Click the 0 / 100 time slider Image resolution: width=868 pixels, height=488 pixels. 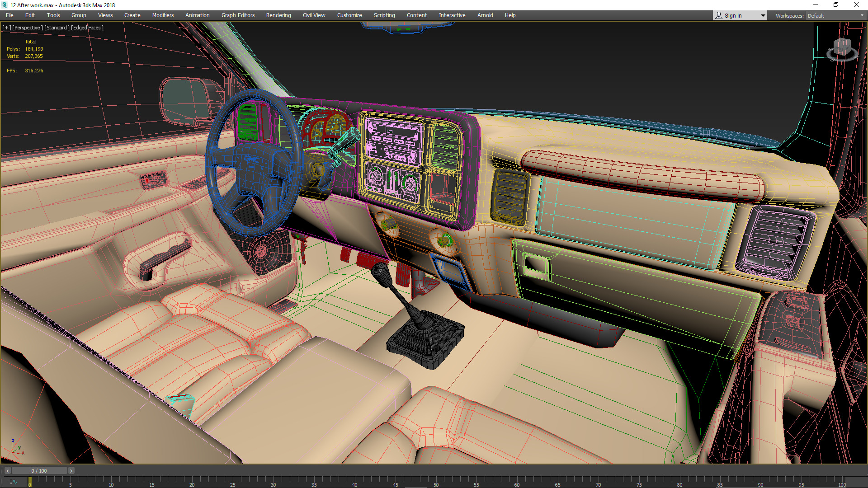[39, 471]
